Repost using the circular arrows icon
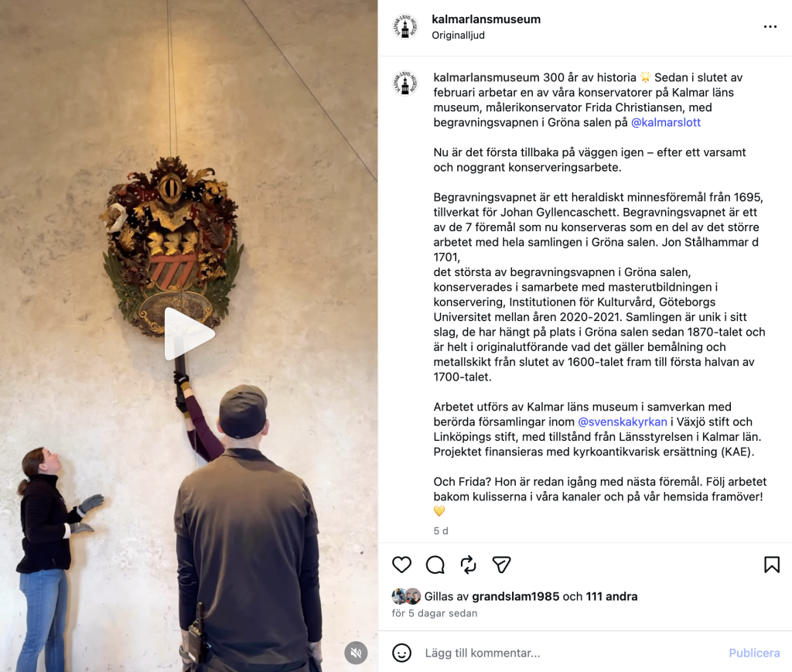 (x=468, y=565)
